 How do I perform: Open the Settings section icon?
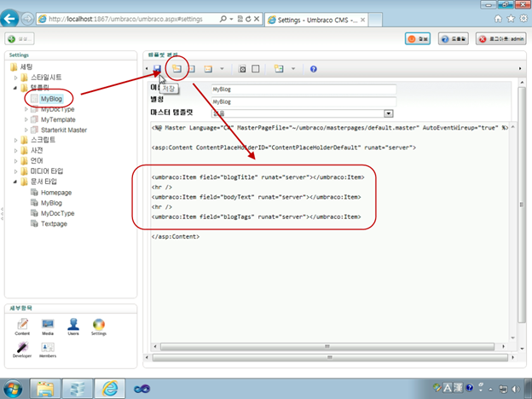click(x=99, y=327)
